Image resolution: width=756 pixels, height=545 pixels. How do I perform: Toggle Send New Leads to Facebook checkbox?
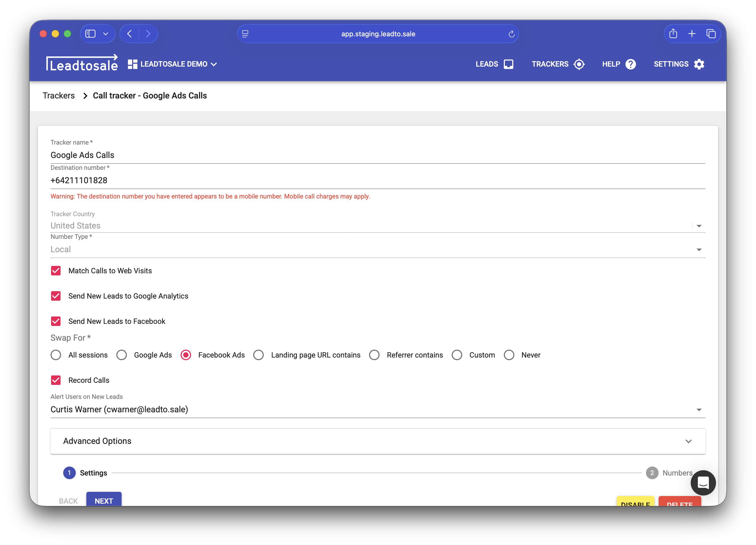click(56, 321)
